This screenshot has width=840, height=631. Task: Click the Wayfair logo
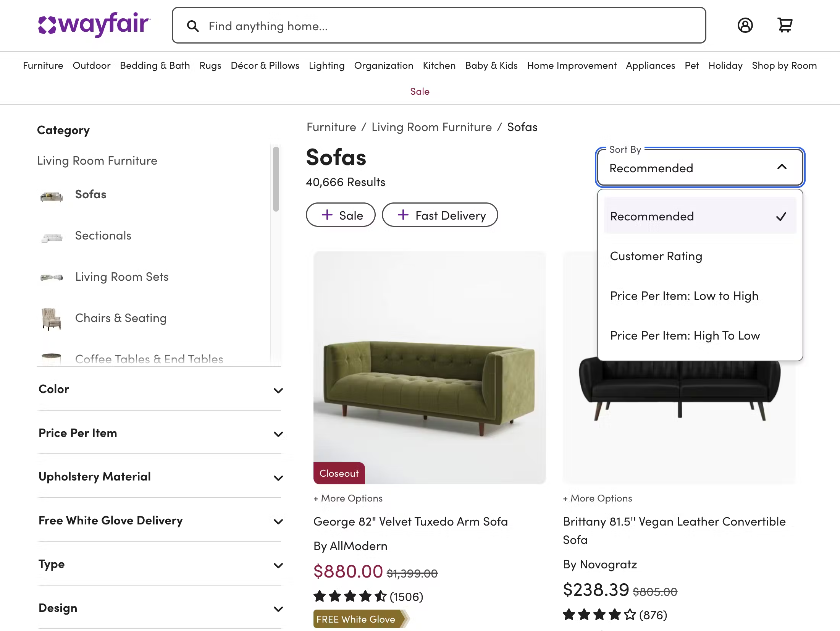point(94,24)
